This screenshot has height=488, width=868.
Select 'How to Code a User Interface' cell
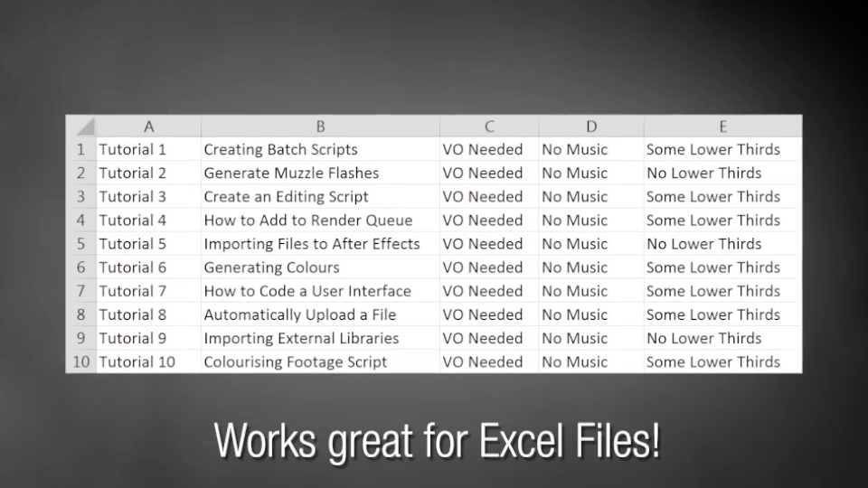click(x=320, y=291)
